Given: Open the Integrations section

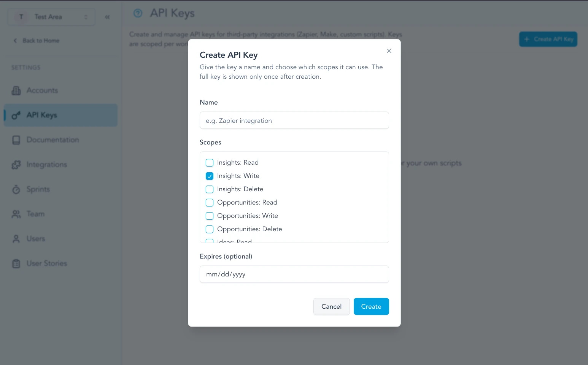Looking at the screenshot, I should point(46,165).
